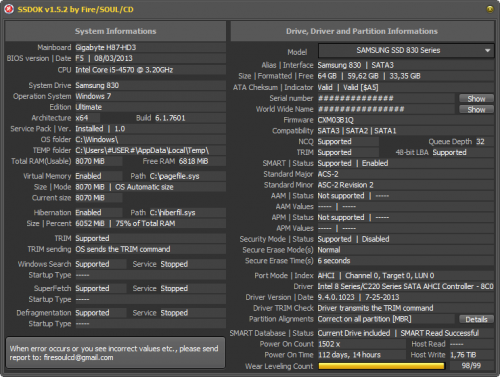Click the ATA indicator Valid [$A5]
The height and width of the screenshot is (377, 500).
361,87
